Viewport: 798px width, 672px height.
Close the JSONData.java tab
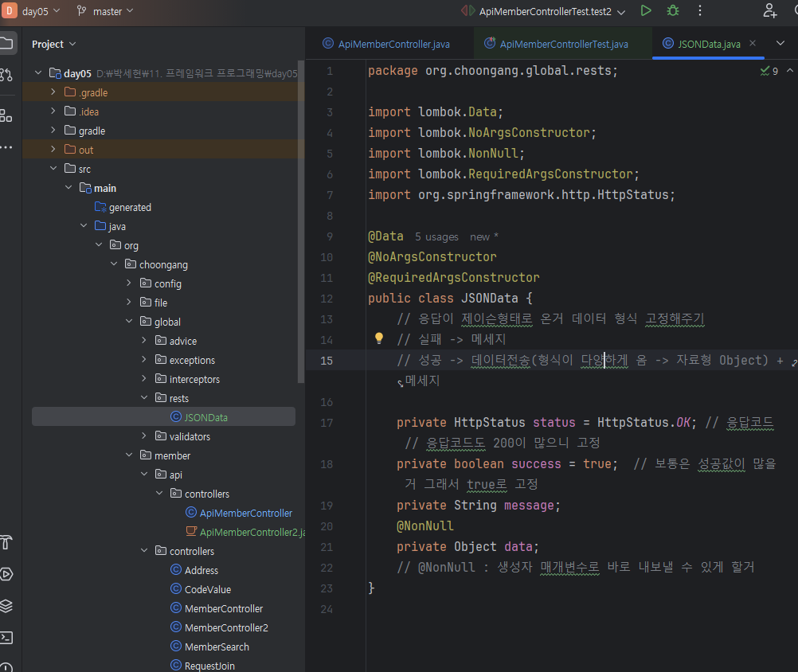tap(753, 43)
